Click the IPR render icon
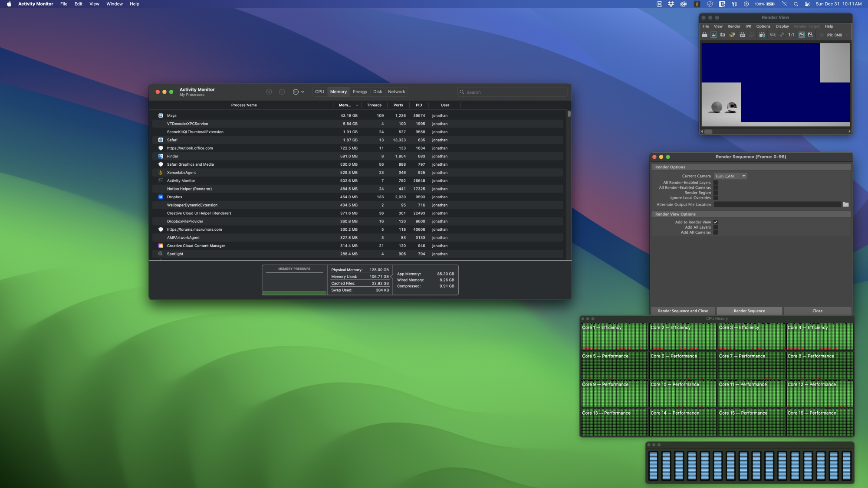 tap(743, 35)
